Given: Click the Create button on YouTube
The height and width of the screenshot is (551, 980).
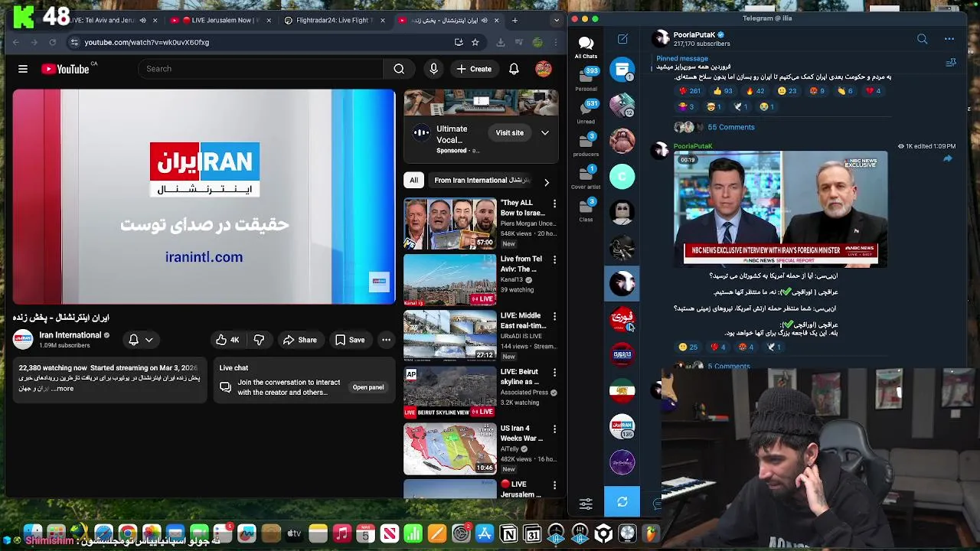Looking at the screenshot, I should pos(474,69).
